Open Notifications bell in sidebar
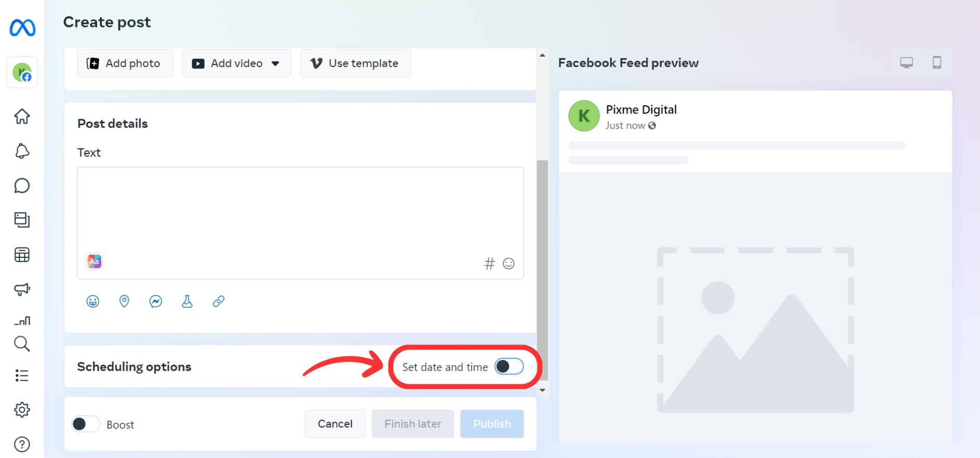This screenshot has height=458, width=980. click(22, 151)
